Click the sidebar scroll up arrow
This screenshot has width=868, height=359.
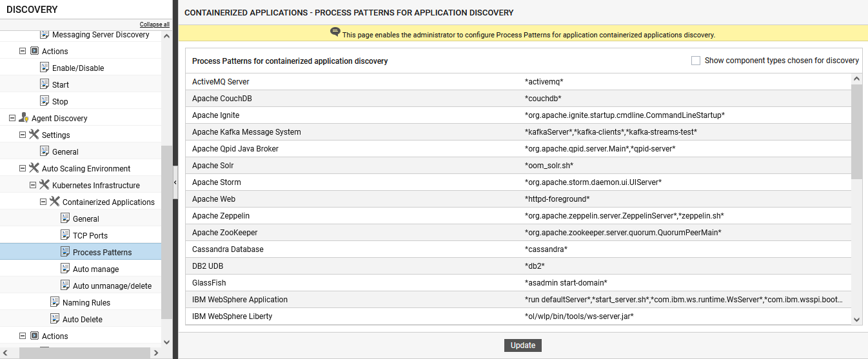click(166, 36)
